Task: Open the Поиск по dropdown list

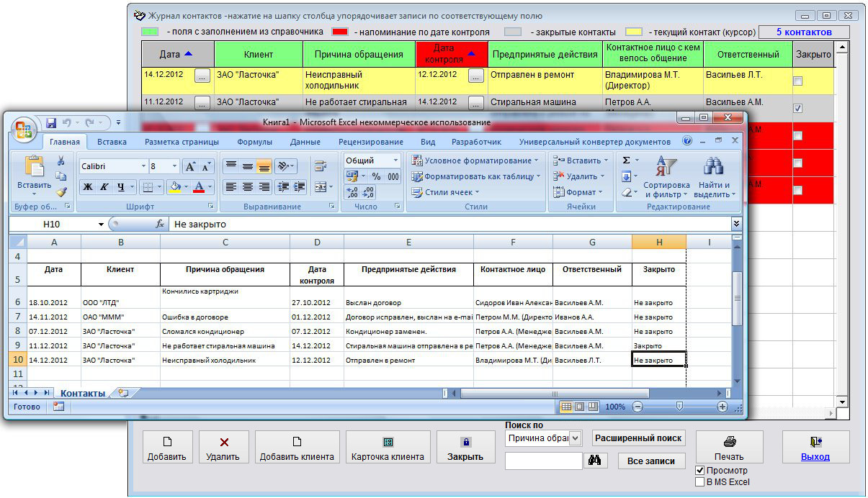Action: click(575, 438)
